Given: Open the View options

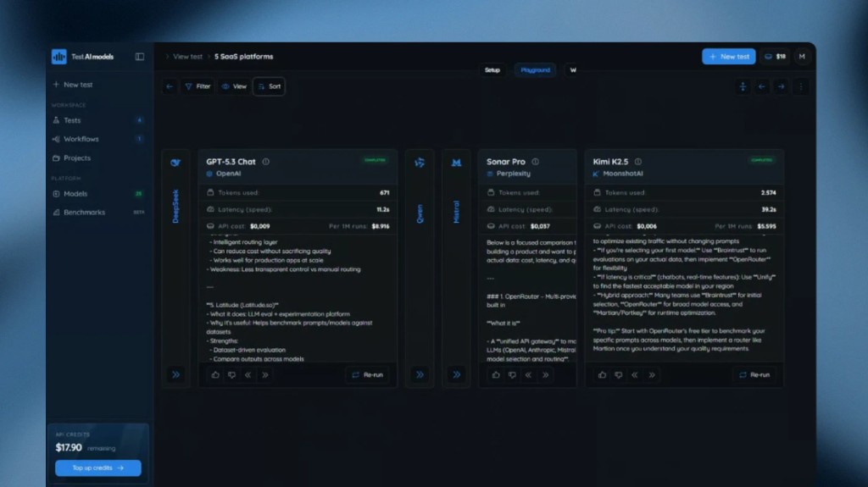Looking at the screenshot, I should click(234, 86).
